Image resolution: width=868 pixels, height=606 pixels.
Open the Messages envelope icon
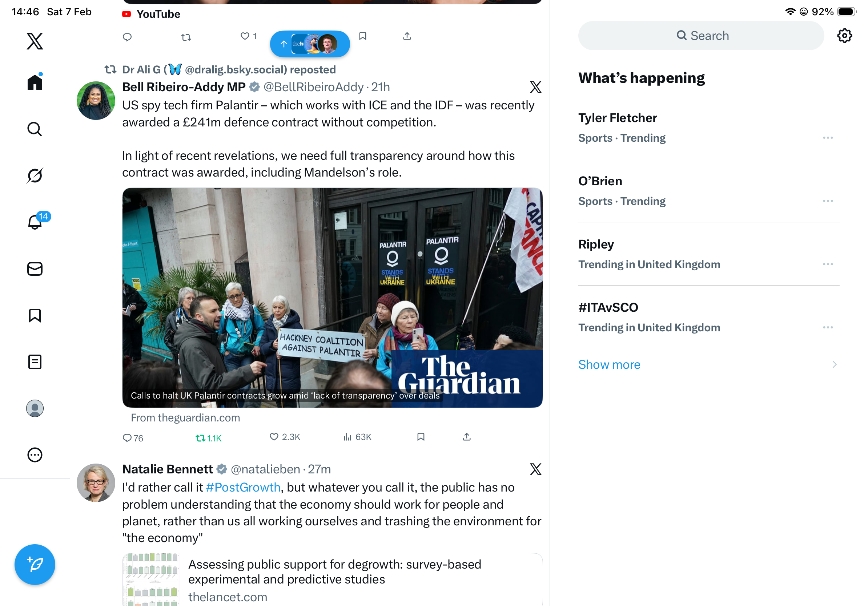tap(35, 268)
